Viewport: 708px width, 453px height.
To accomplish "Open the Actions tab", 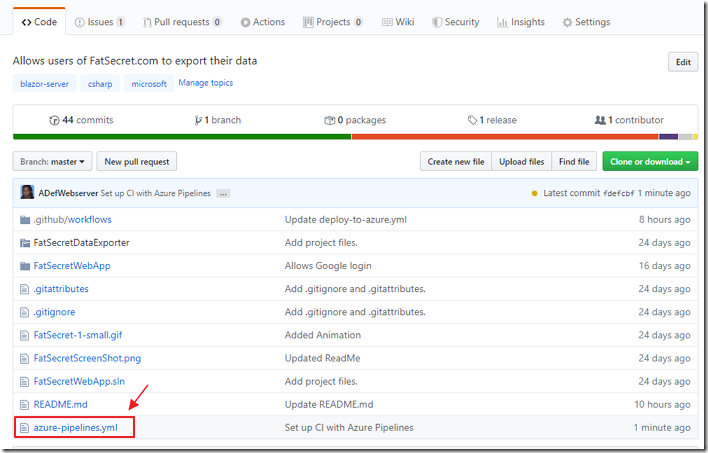I will point(263,22).
